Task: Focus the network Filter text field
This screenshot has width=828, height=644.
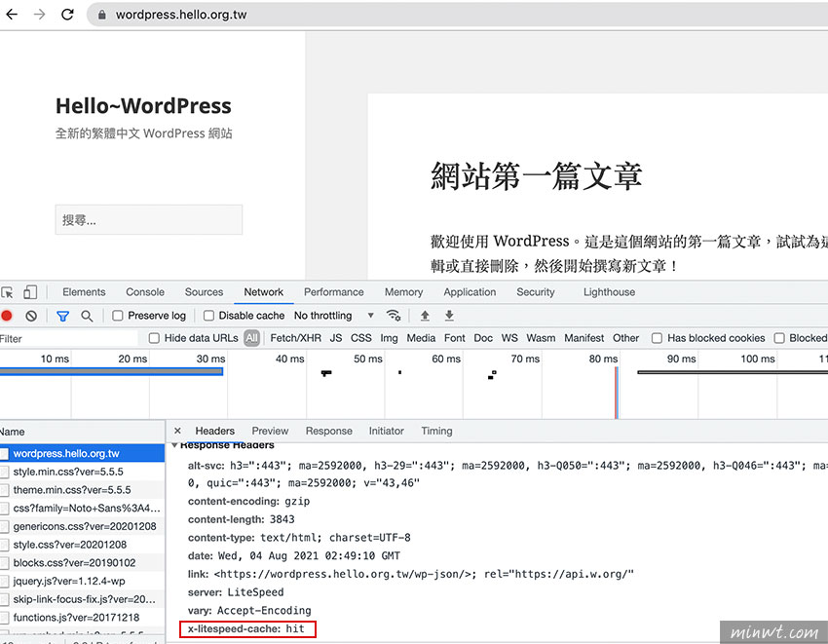Action: 68,339
